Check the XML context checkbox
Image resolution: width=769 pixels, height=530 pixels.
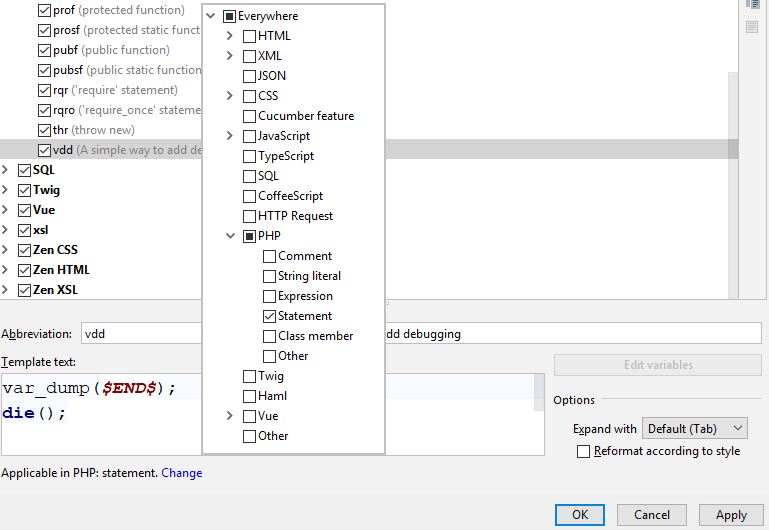pos(249,56)
